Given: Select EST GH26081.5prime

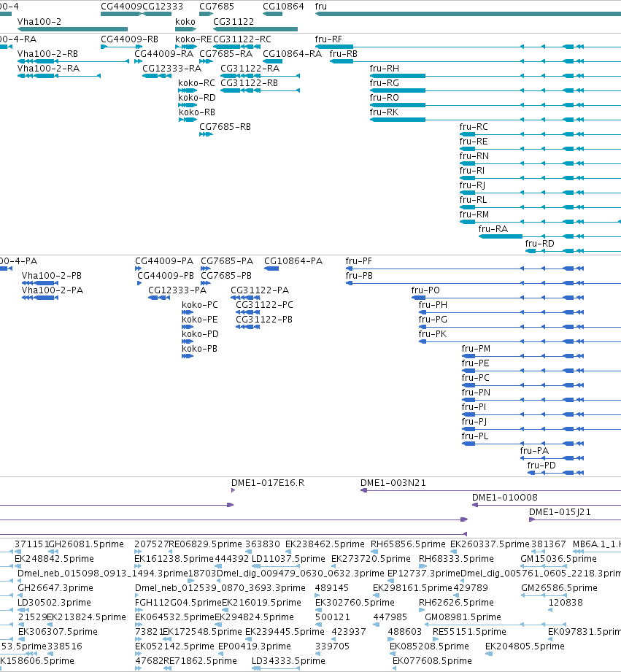Looking at the screenshot, I should pos(87,544).
